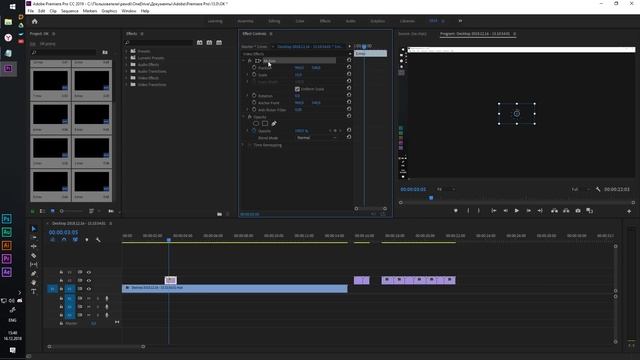Open the File menu
Image resolution: width=640 pixels, height=360 pixels.
coord(31,11)
